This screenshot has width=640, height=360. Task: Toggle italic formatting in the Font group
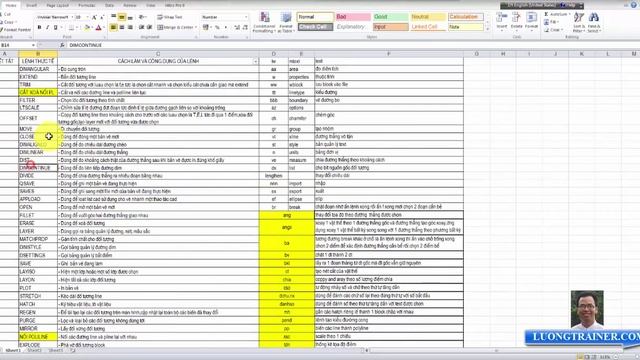pos(47,27)
